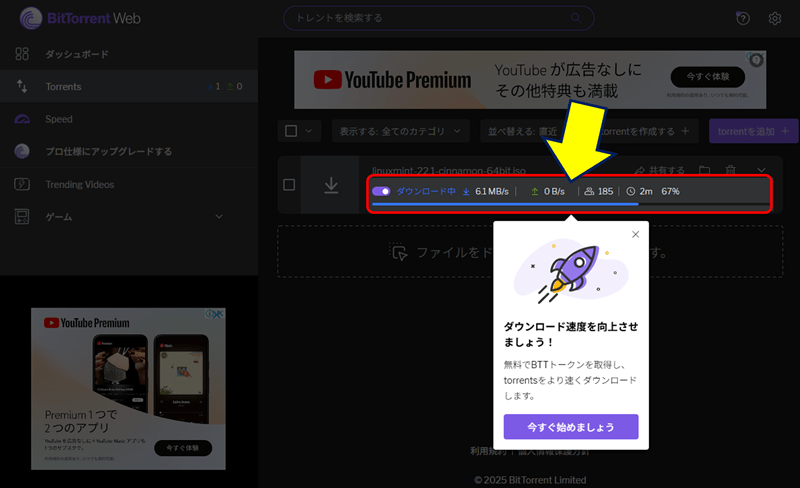This screenshot has width=800, height=488.
Task: Open the 並べ替える sort dropdown
Action: click(522, 131)
